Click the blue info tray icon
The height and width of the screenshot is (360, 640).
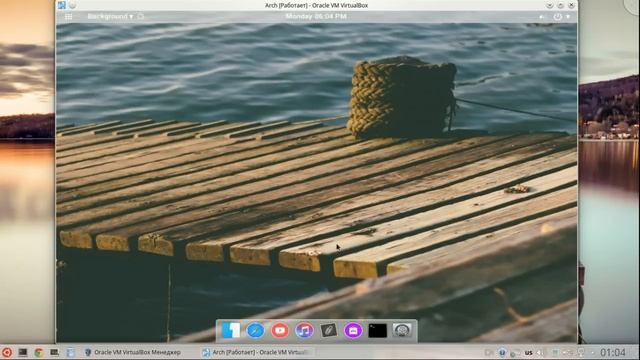point(502,352)
